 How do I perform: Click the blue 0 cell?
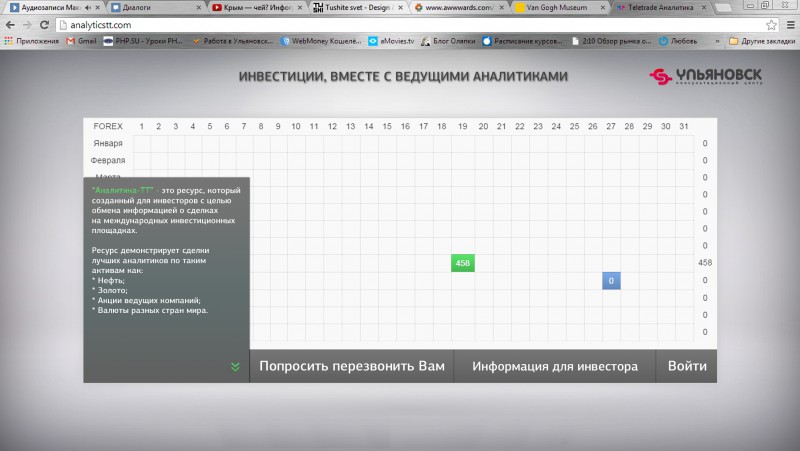(x=611, y=281)
